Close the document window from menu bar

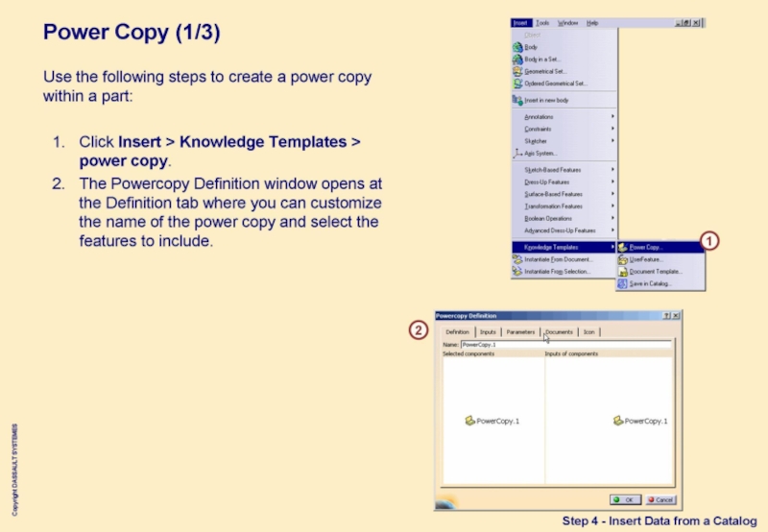coord(696,23)
